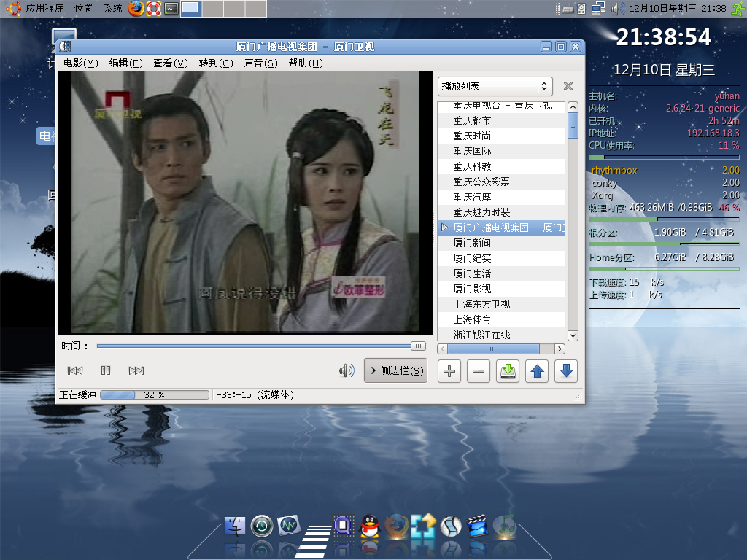Move playlist item up with blue arrow

click(537, 371)
